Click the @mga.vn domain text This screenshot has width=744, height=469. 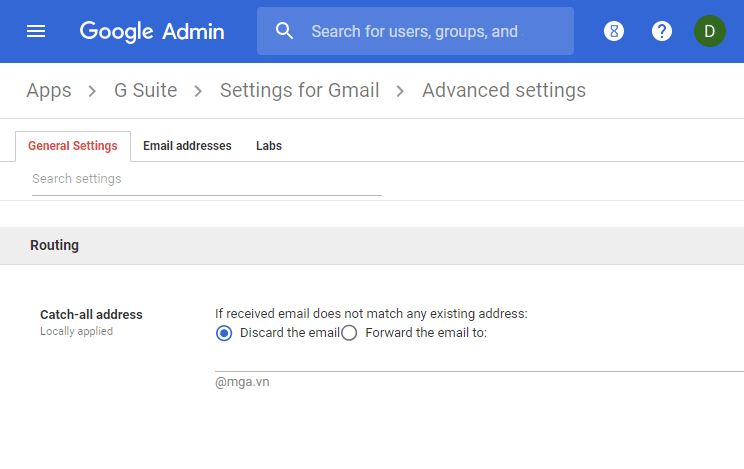(x=242, y=382)
